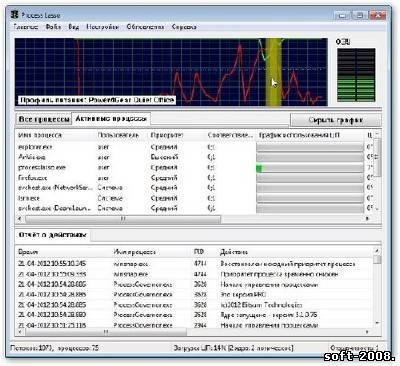Open the Настройки menu
Screen dimensions: 400x366
[102, 27]
